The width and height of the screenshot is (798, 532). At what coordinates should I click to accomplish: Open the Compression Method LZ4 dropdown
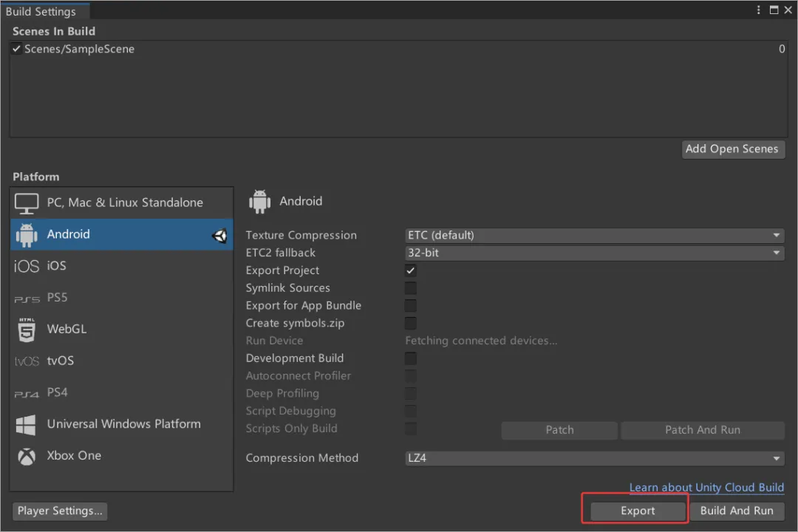pos(594,458)
